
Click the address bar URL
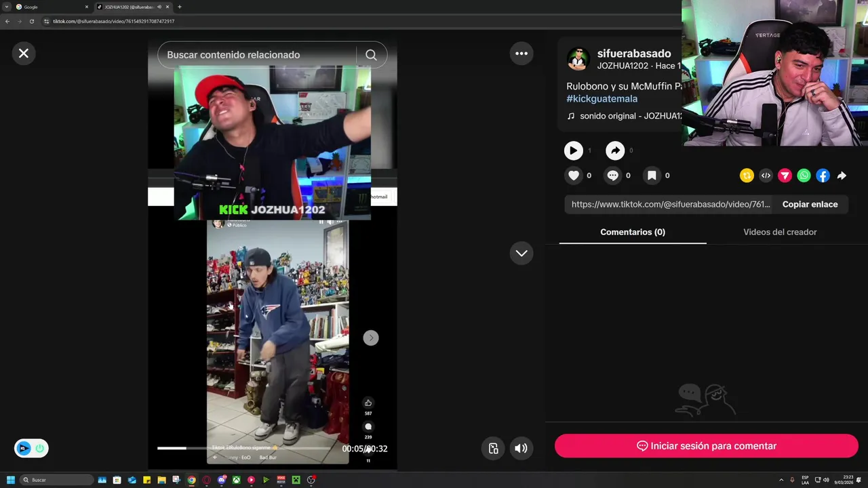point(114,21)
